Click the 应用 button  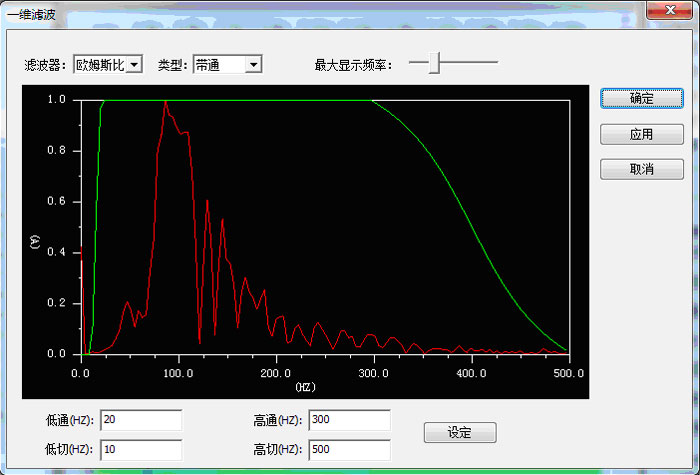pos(641,134)
